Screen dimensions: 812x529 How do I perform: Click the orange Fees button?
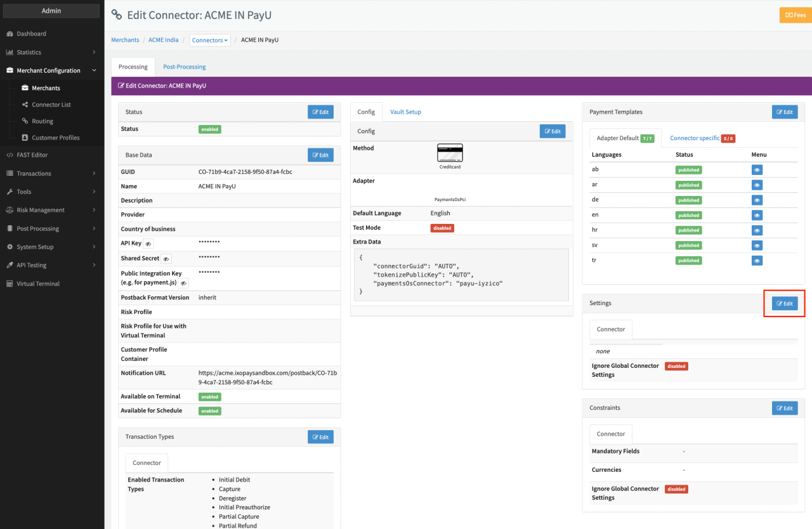(795, 15)
